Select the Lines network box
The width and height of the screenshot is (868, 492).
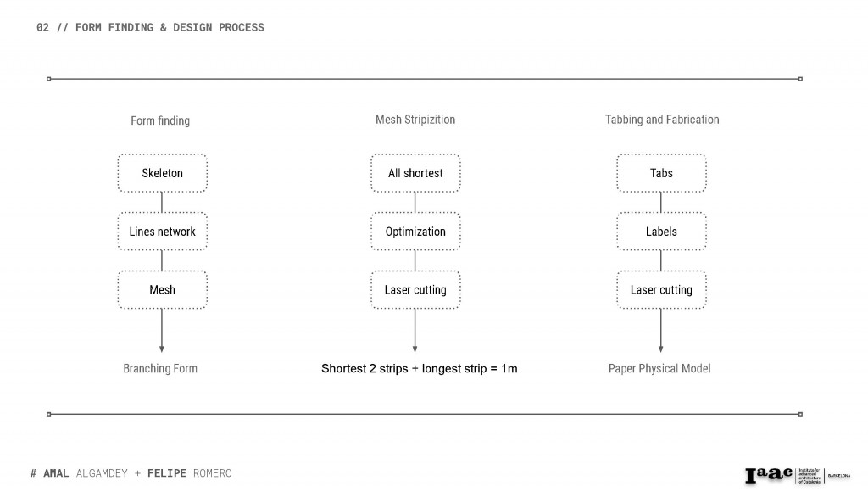coord(162,232)
